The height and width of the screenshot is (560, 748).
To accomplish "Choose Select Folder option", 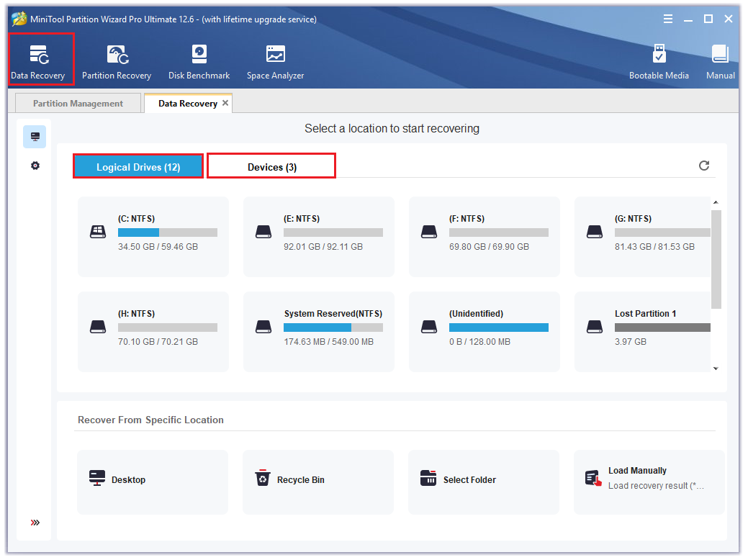I will 484,482.
